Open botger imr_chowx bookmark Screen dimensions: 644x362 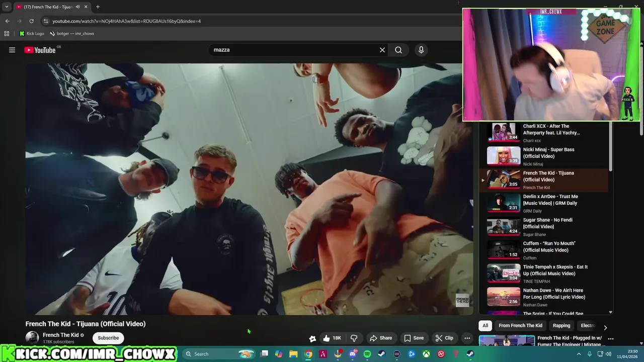point(72,34)
